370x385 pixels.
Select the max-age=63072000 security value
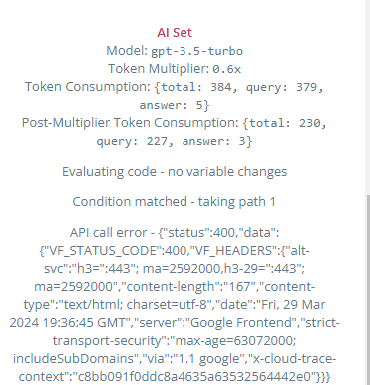coord(235,340)
